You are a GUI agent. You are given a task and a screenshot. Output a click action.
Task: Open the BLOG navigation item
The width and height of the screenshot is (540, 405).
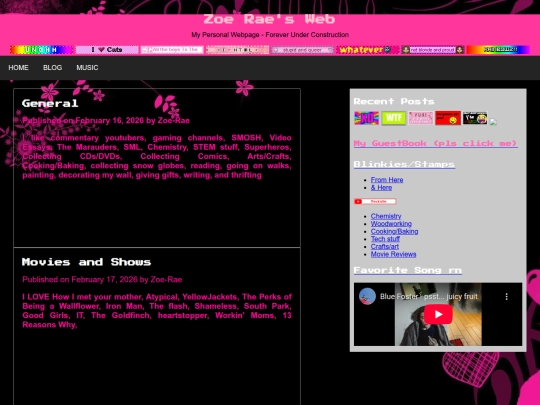point(52,68)
